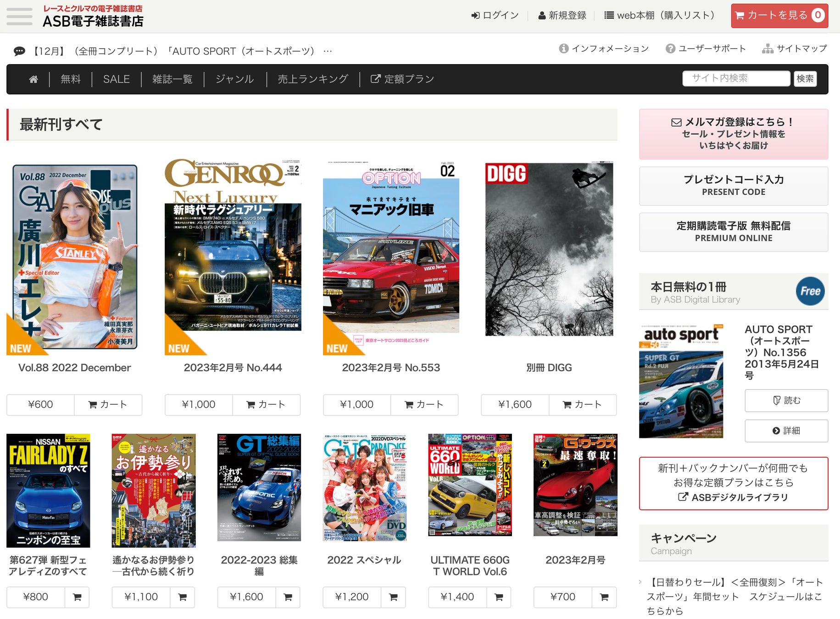Click メルマガ登録はこちら banner
Image resolution: width=840 pixels, height=619 pixels.
pos(734,134)
